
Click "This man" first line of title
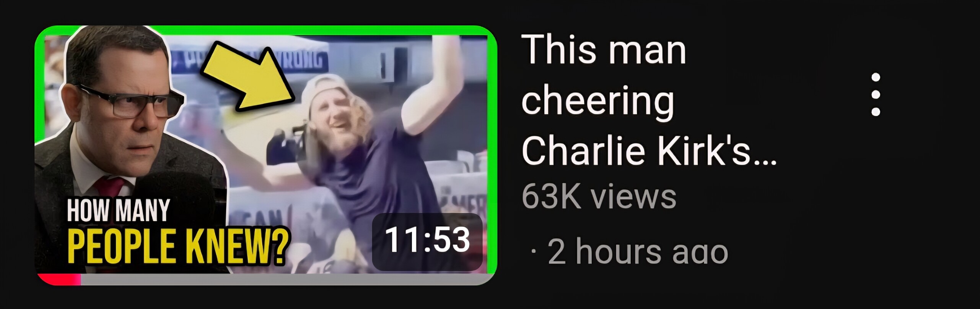point(604,50)
